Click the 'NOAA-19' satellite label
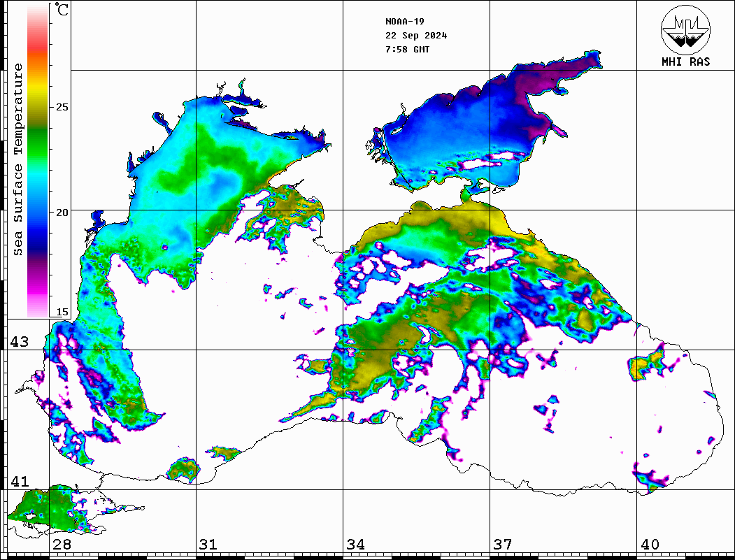This screenshot has width=735, height=560. (404, 22)
